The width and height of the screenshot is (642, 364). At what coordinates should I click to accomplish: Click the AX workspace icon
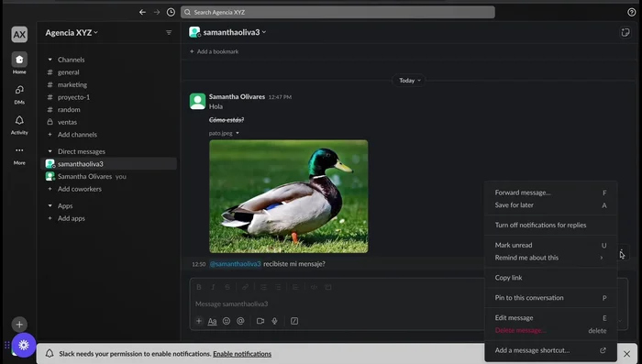(19, 35)
